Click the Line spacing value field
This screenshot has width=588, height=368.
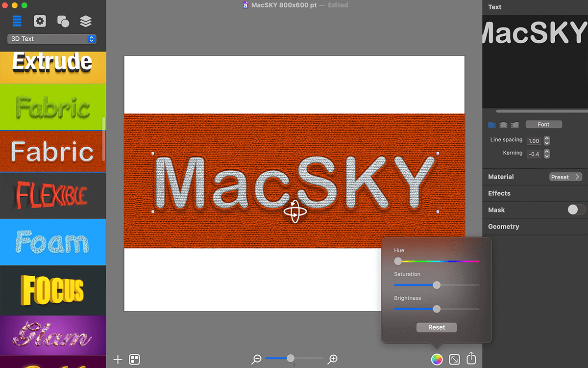pyautogui.click(x=534, y=141)
